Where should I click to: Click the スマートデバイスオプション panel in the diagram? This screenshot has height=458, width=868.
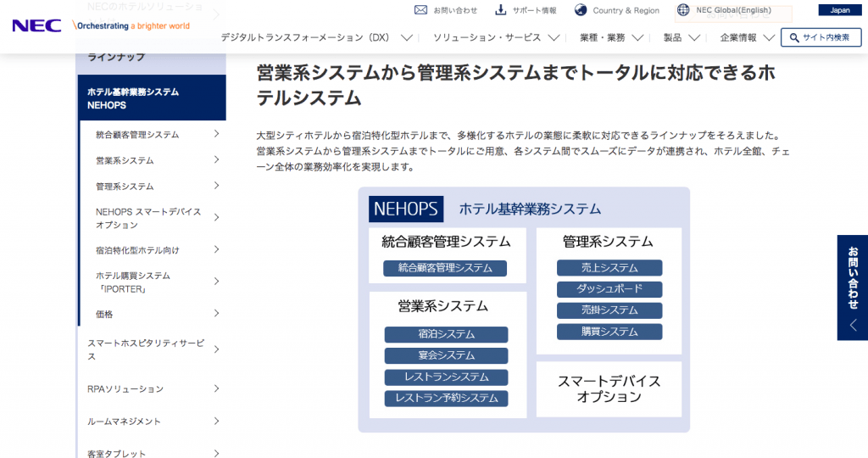(609, 389)
